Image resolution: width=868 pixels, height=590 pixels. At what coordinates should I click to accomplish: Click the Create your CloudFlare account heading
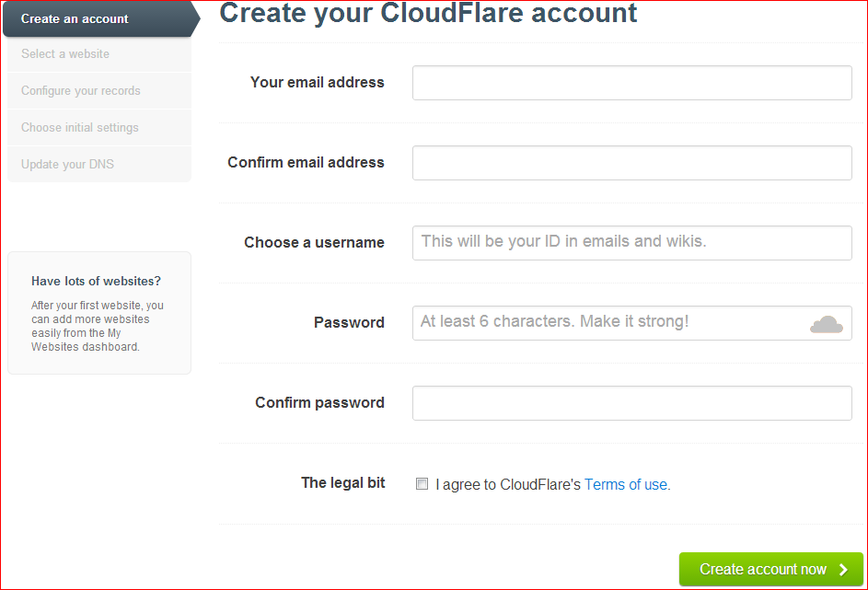pyautogui.click(x=428, y=14)
